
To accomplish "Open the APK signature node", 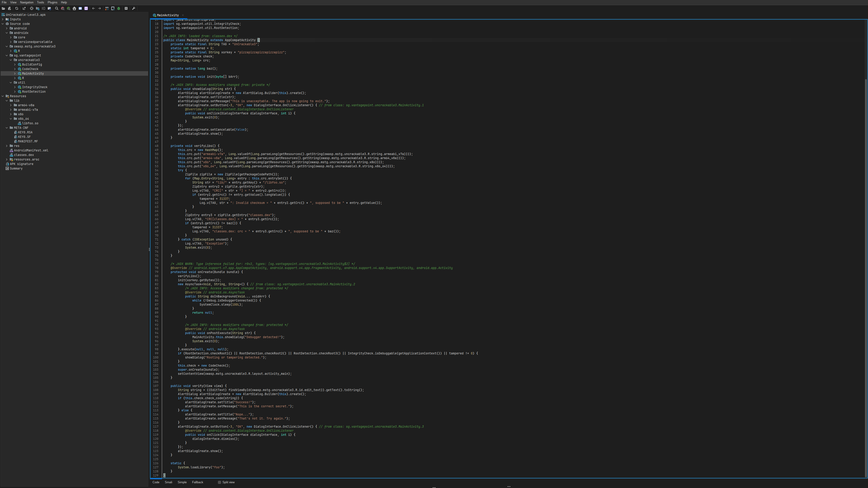I will (21, 164).
